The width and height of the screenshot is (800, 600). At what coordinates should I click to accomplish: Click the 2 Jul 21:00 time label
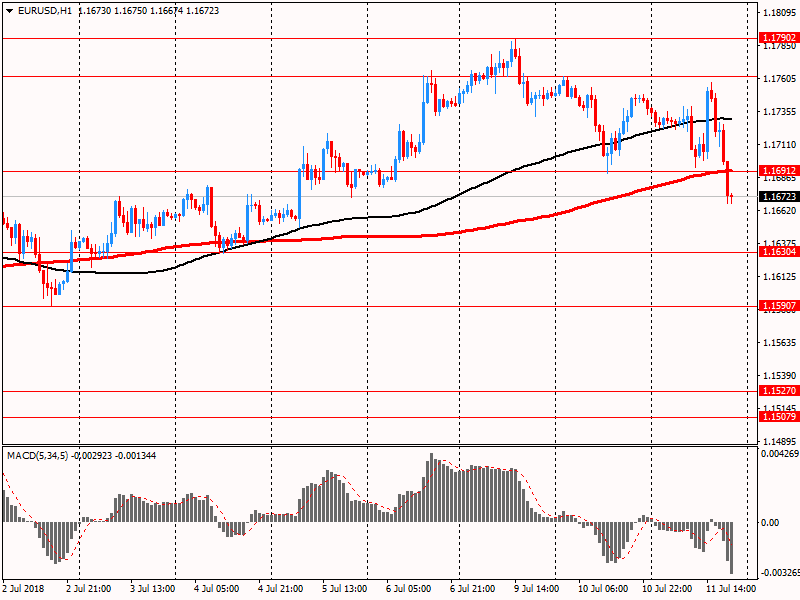(88, 589)
